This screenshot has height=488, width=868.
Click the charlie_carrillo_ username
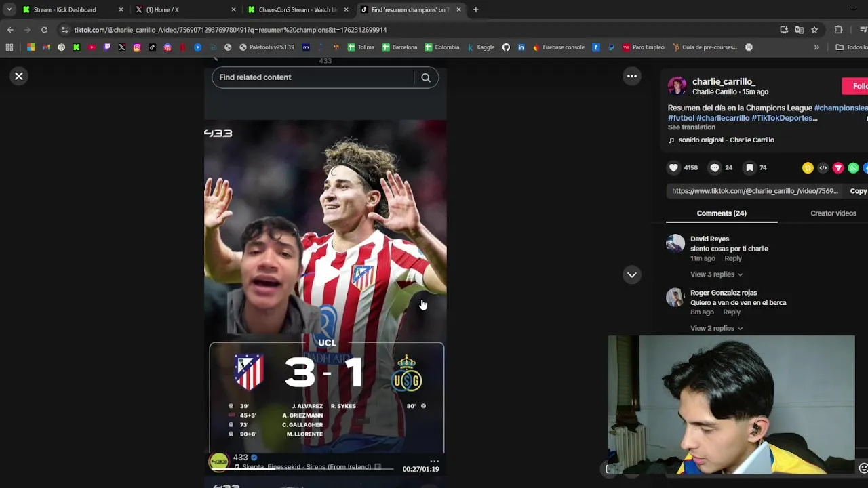724,81
